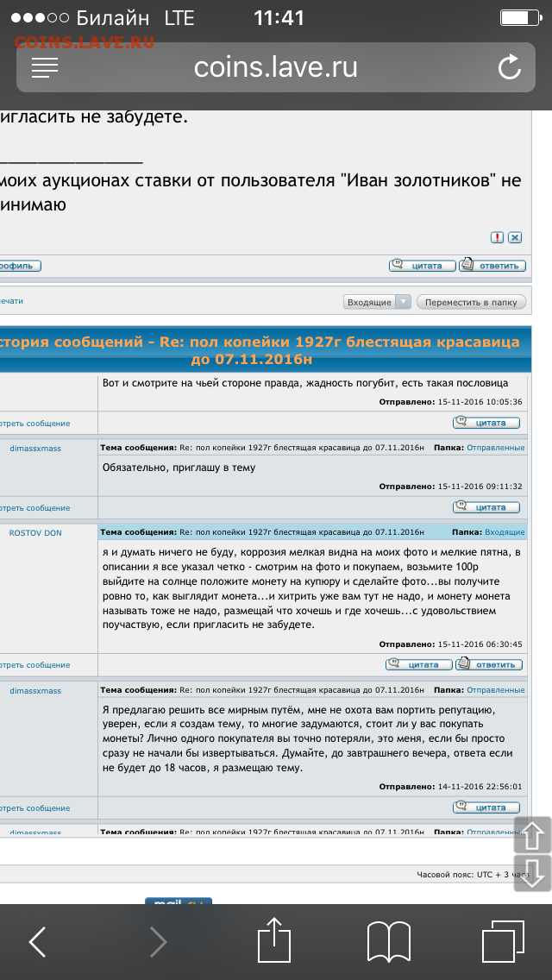Viewport: 552px width, 980px height.
Task: Open user profile link ROSTOV DON
Action: click(x=35, y=532)
